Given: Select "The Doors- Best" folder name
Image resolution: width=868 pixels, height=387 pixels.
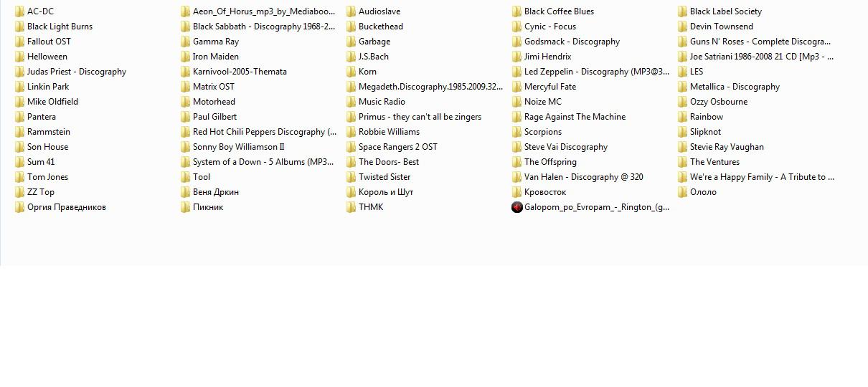Looking at the screenshot, I should [x=389, y=162].
